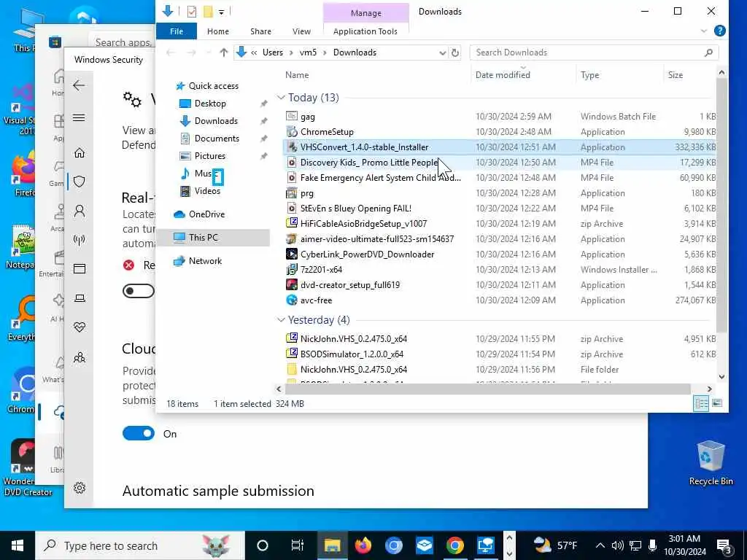
Task: Open Family options icon in Windows Security
Action: (80, 357)
